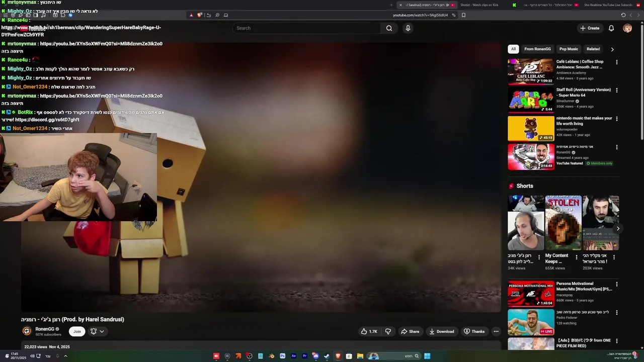The height and width of the screenshot is (362, 644).
Task: Open Persona Motivational Mix thumbnail
Action: click(x=531, y=294)
